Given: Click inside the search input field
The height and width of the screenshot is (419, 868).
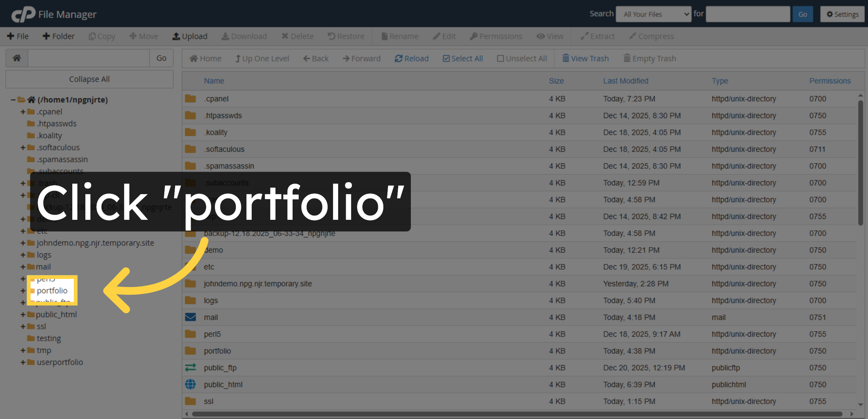Looking at the screenshot, I should tap(748, 14).
